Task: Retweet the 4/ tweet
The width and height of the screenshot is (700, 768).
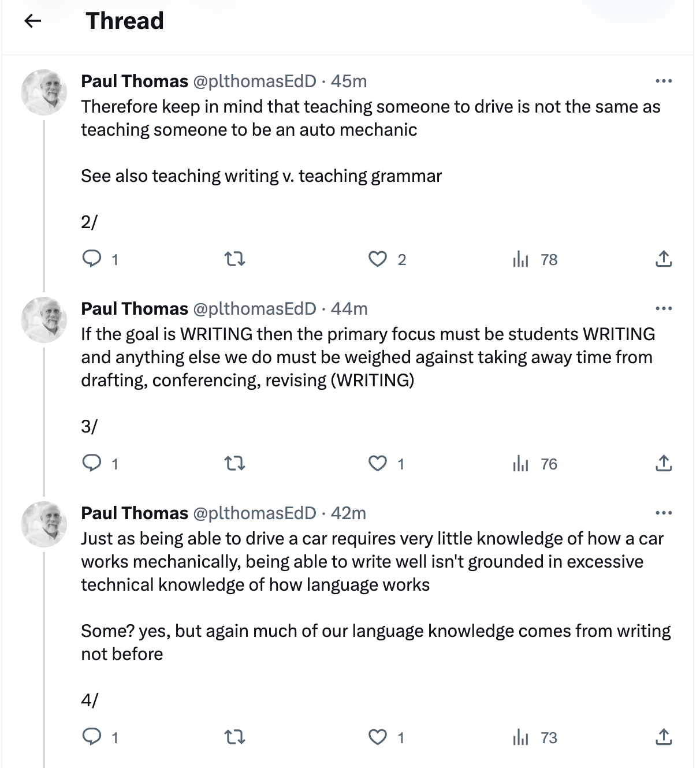Action: coord(234,737)
